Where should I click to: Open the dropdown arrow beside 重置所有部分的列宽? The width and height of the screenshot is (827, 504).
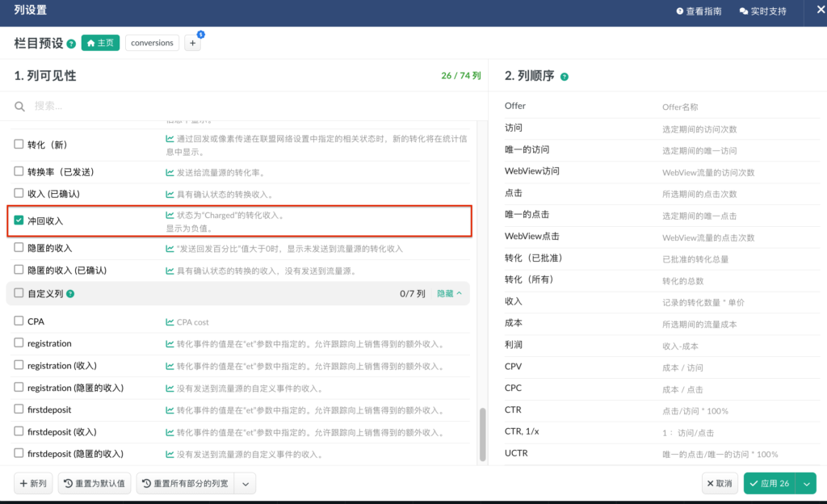click(246, 484)
